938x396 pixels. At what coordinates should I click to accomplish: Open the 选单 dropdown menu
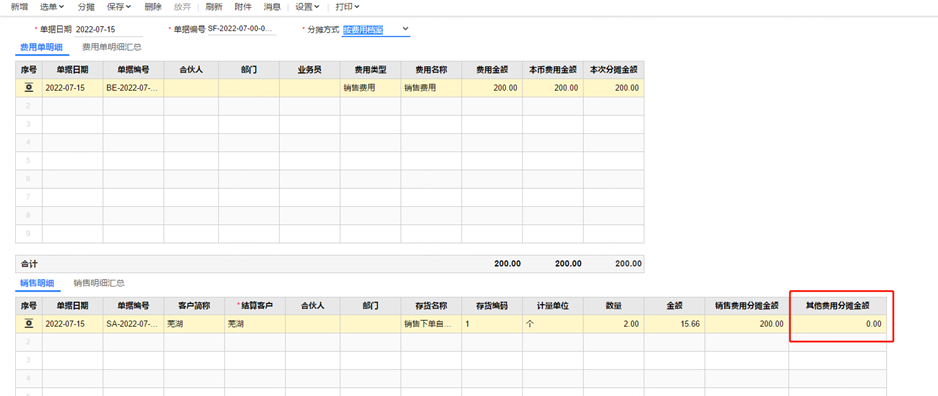(x=51, y=7)
